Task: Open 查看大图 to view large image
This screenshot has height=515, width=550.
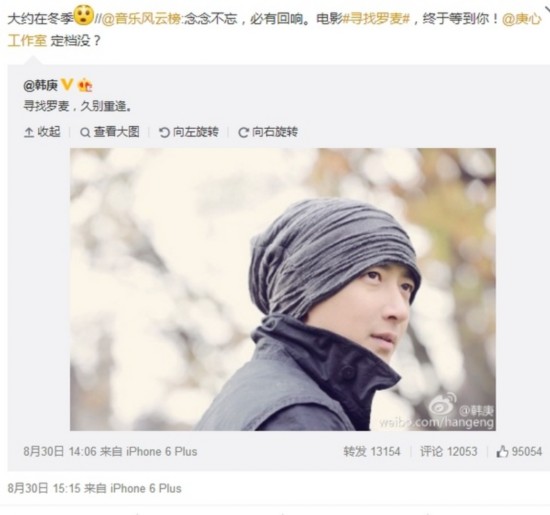Action: (x=110, y=132)
